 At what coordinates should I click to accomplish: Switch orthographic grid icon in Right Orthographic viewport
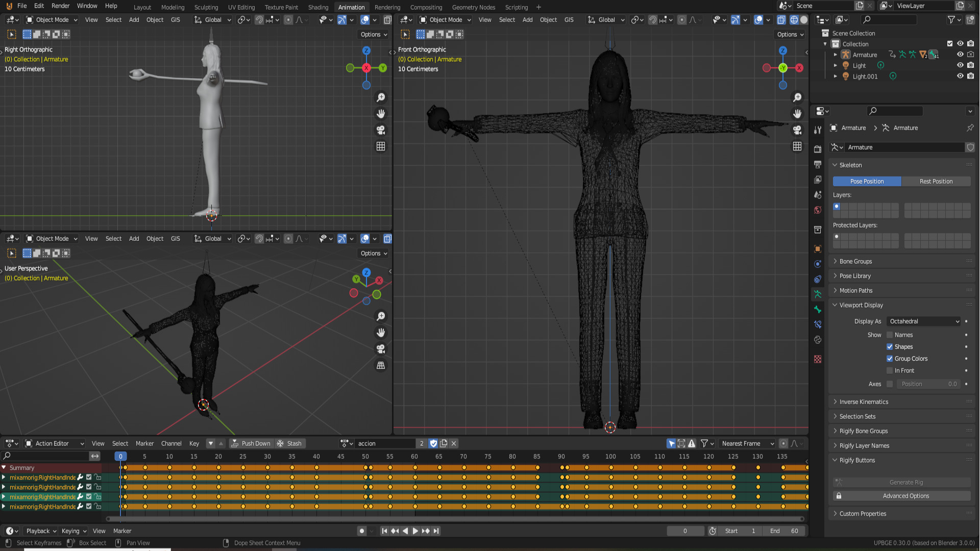(381, 146)
